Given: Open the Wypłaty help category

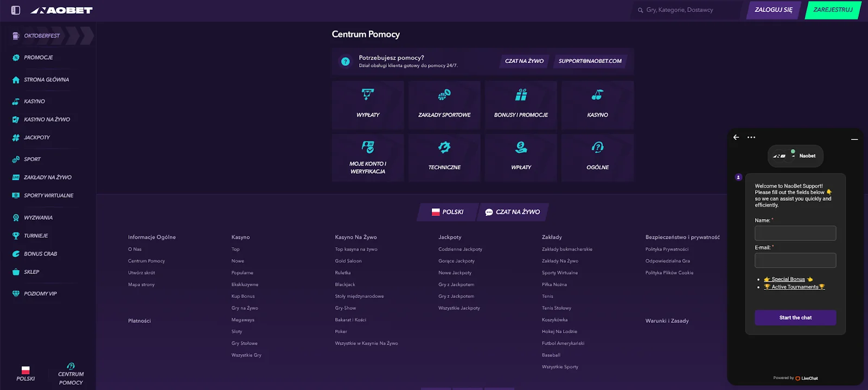Looking at the screenshot, I should click(368, 105).
